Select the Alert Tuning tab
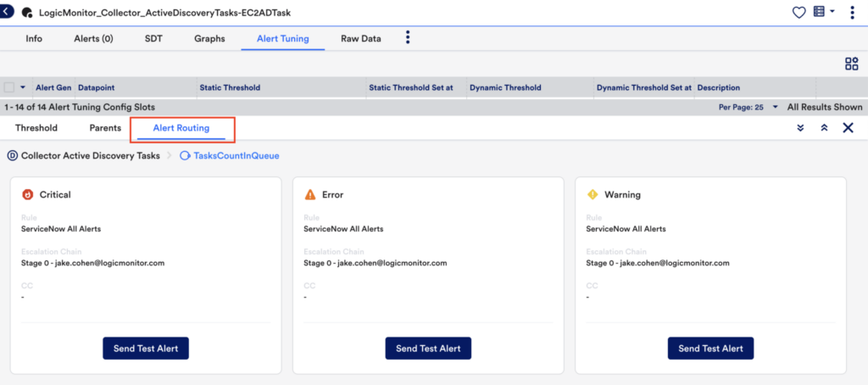The image size is (868, 385). pos(283,39)
